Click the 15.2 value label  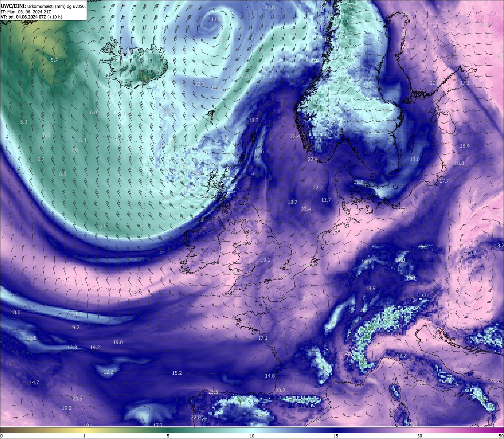click(177, 372)
